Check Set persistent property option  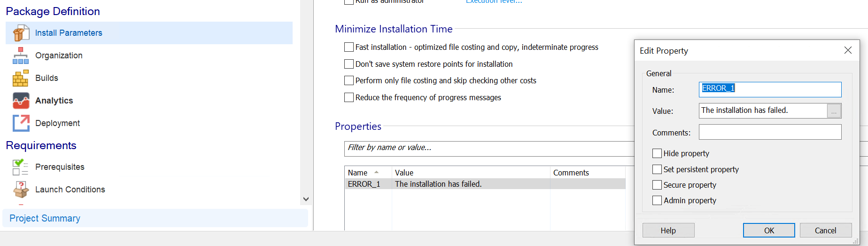pos(657,169)
